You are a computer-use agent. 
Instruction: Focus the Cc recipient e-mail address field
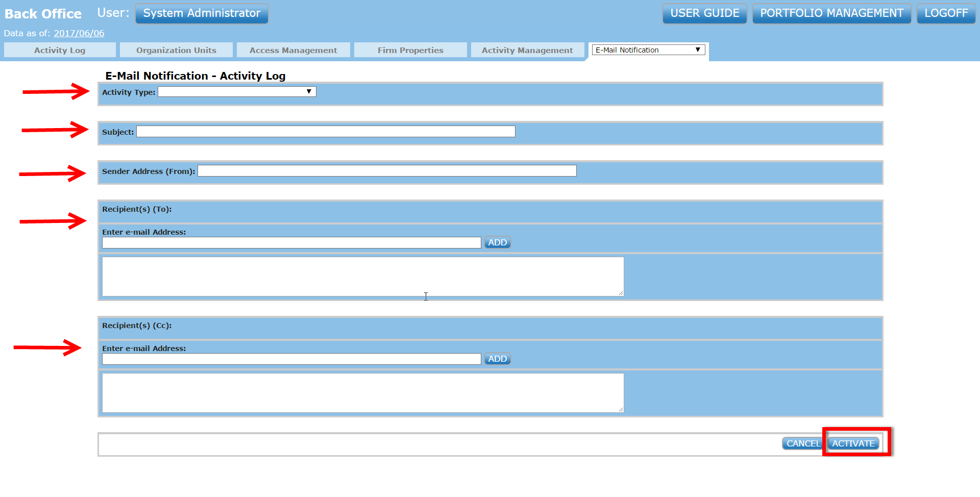tap(291, 359)
